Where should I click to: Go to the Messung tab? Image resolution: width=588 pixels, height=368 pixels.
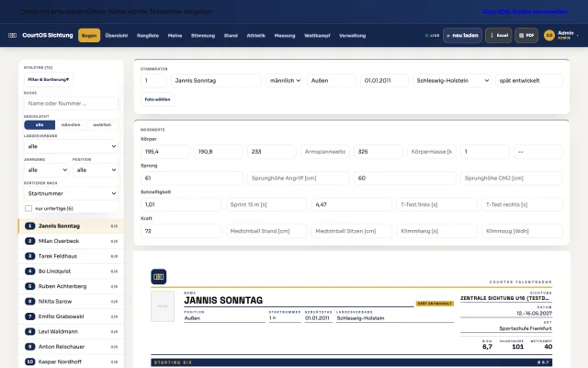coord(285,35)
